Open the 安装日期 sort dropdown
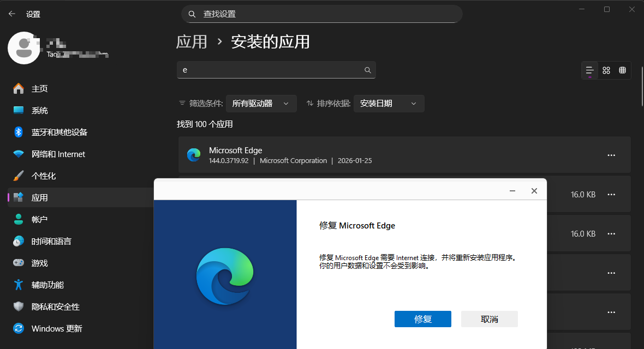Screen dimensions: 644x349 point(389,103)
